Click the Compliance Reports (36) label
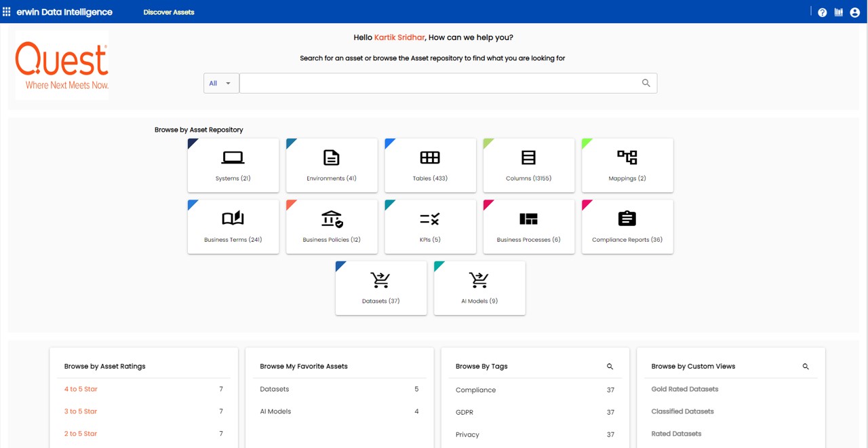Image resolution: width=868 pixels, height=448 pixels. coord(627,240)
